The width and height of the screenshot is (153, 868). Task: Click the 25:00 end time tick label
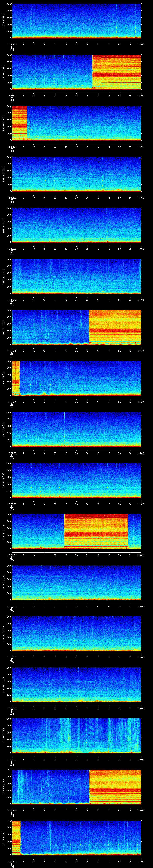(141, 555)
